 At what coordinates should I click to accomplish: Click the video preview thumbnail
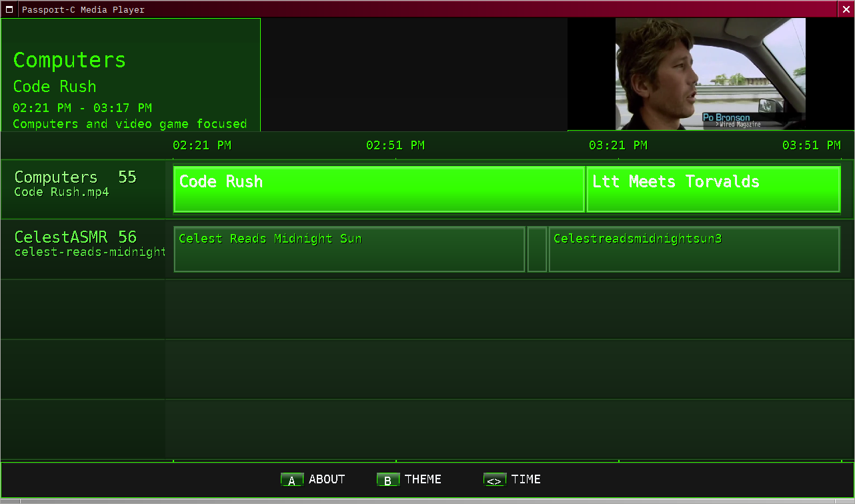pos(710,74)
